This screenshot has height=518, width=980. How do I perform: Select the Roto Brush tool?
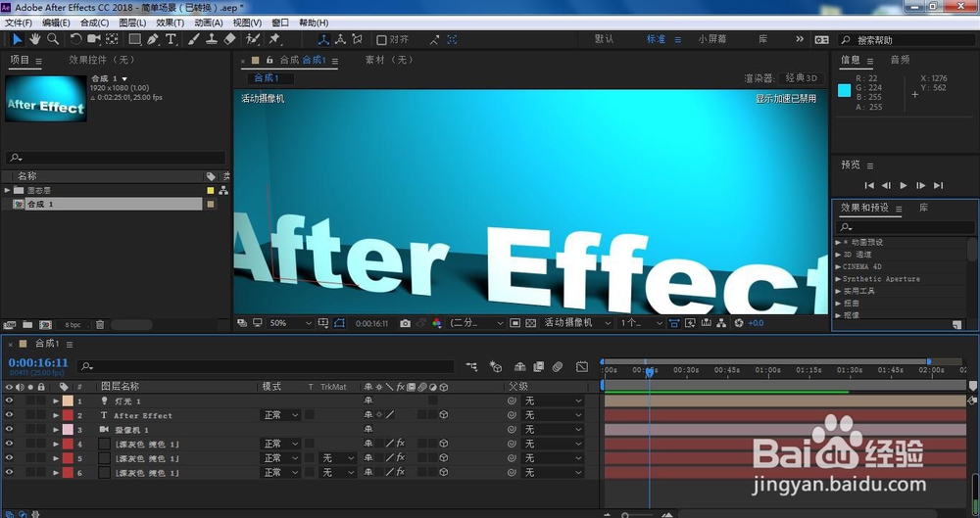point(253,39)
